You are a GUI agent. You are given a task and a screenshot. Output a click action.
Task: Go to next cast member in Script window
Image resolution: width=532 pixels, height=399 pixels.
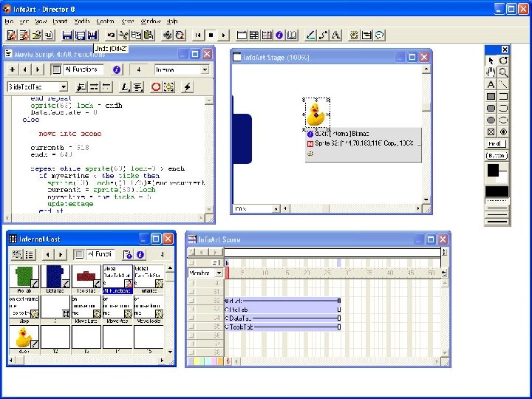click(x=38, y=69)
